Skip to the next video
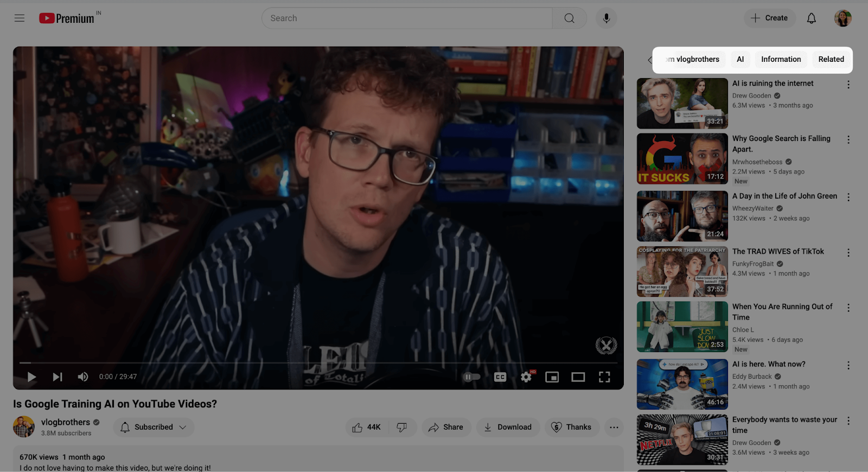The image size is (868, 472). 58,377
